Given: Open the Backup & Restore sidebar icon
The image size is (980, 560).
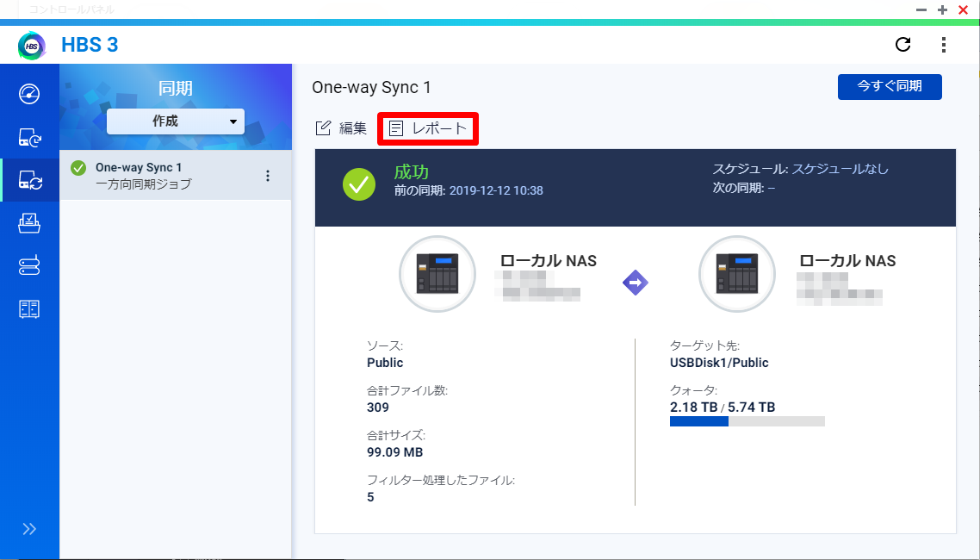Looking at the screenshot, I should click(29, 138).
